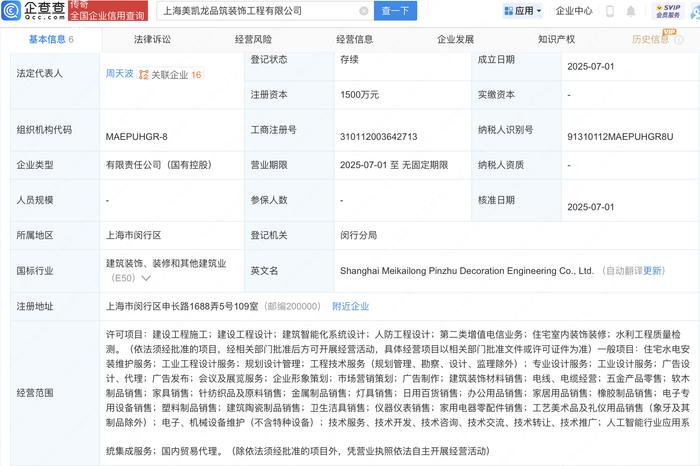700x466 pixels.
Task: Switch to 经营风险 tab
Action: pyautogui.click(x=253, y=39)
